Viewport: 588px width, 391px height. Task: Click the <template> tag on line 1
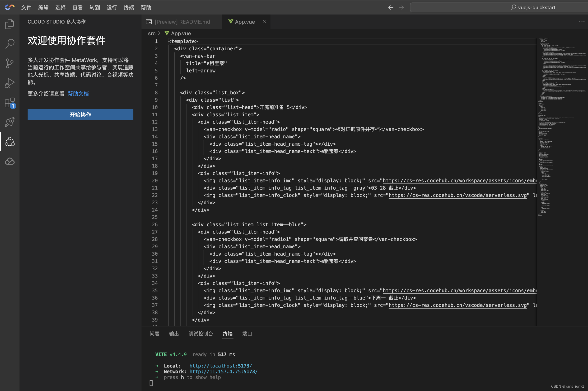pos(183,41)
